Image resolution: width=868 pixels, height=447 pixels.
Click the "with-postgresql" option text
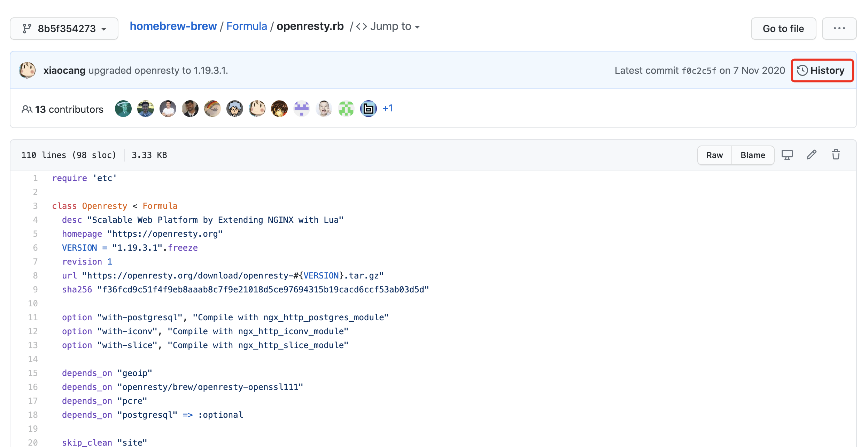[140, 317]
